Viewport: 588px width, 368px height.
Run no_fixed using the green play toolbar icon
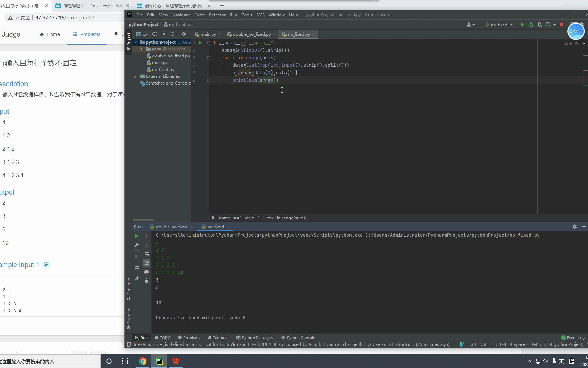tap(522, 25)
